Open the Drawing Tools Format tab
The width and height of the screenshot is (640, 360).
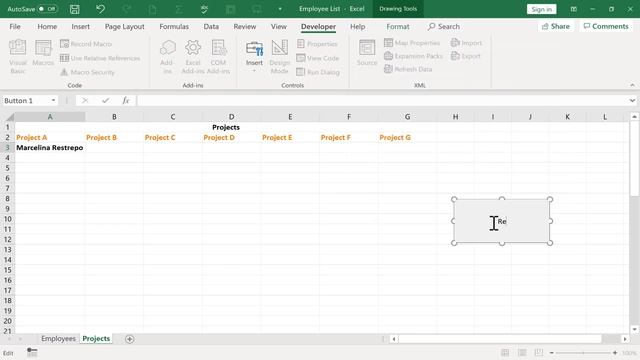click(398, 27)
